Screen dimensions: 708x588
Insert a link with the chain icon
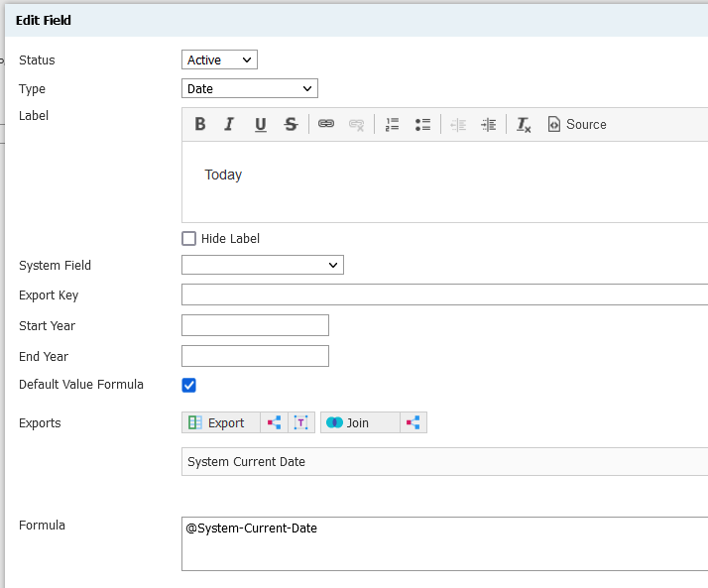(x=326, y=124)
